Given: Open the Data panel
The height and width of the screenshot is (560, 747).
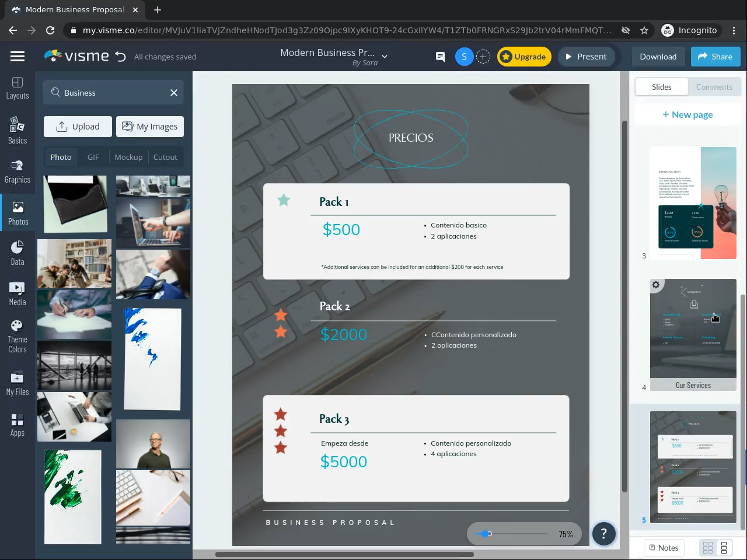Looking at the screenshot, I should point(18,253).
